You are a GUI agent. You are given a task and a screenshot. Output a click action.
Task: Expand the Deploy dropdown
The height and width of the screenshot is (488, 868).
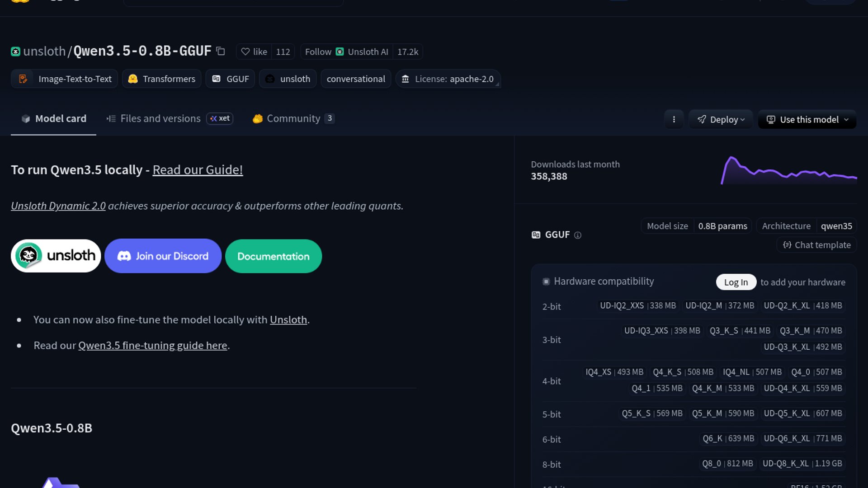[721, 119]
